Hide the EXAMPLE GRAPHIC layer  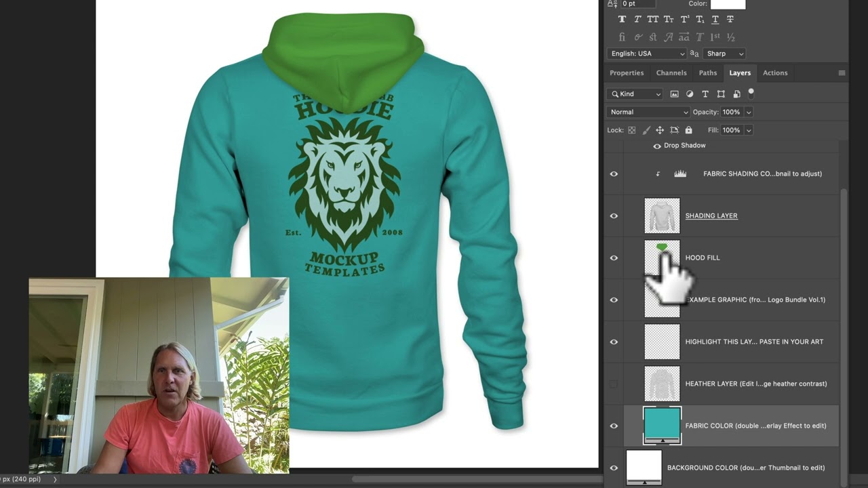coord(614,300)
